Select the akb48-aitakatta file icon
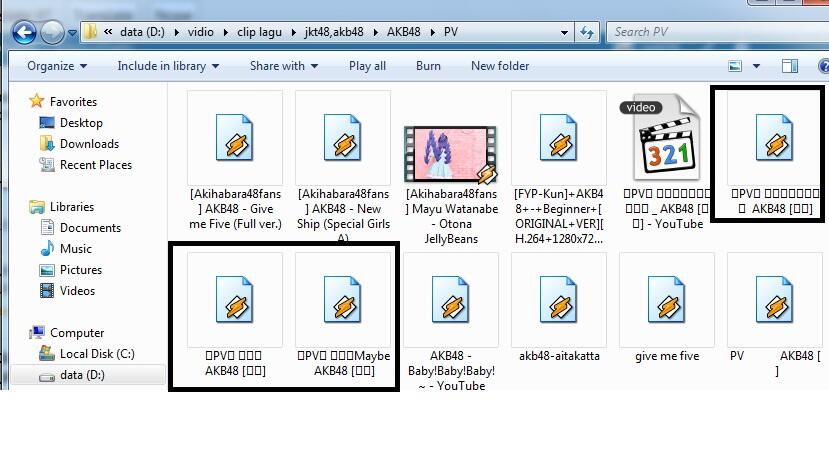This screenshot has height=460, width=829. coord(558,300)
